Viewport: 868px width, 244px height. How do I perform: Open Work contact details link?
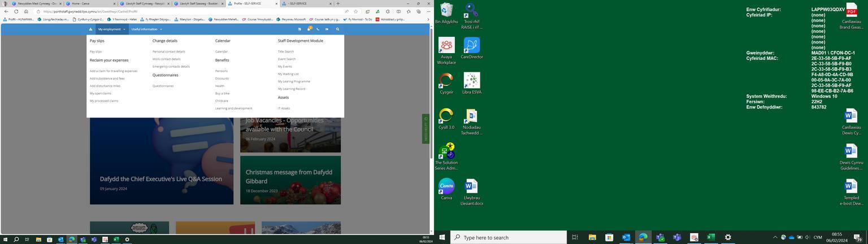[166, 59]
